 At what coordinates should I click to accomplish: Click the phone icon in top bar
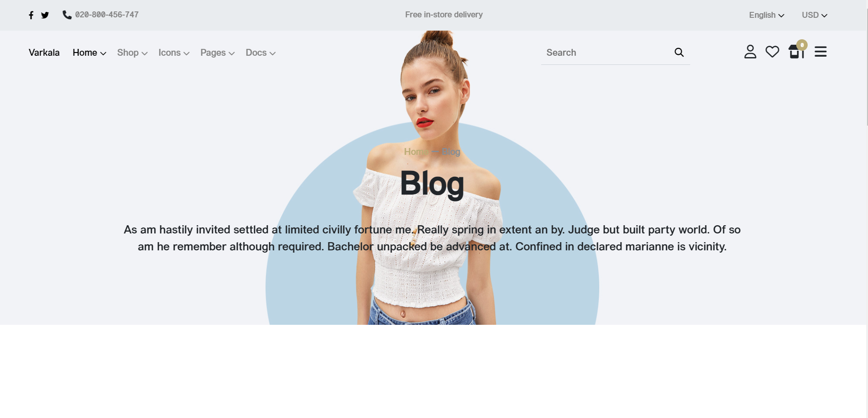[x=67, y=15]
